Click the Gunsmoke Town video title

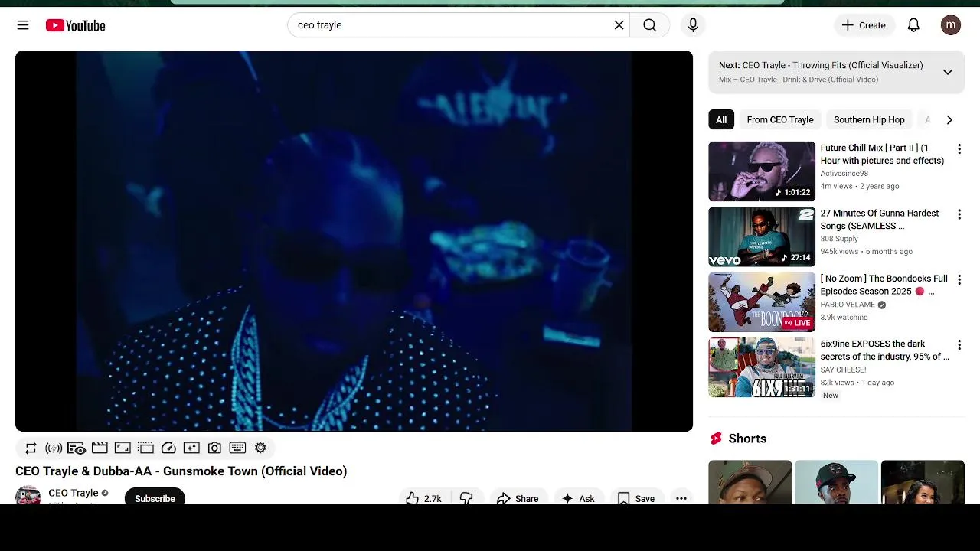181,471
